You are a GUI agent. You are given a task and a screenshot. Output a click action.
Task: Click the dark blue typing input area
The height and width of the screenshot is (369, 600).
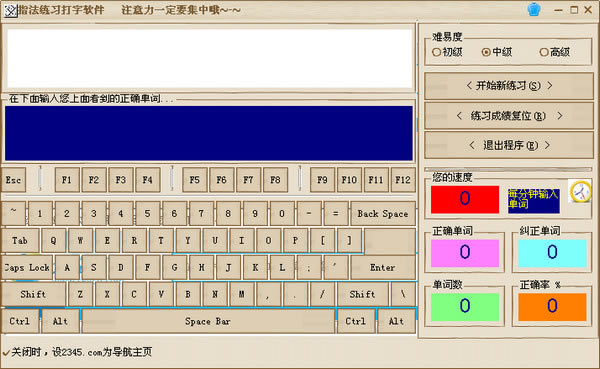click(x=209, y=133)
